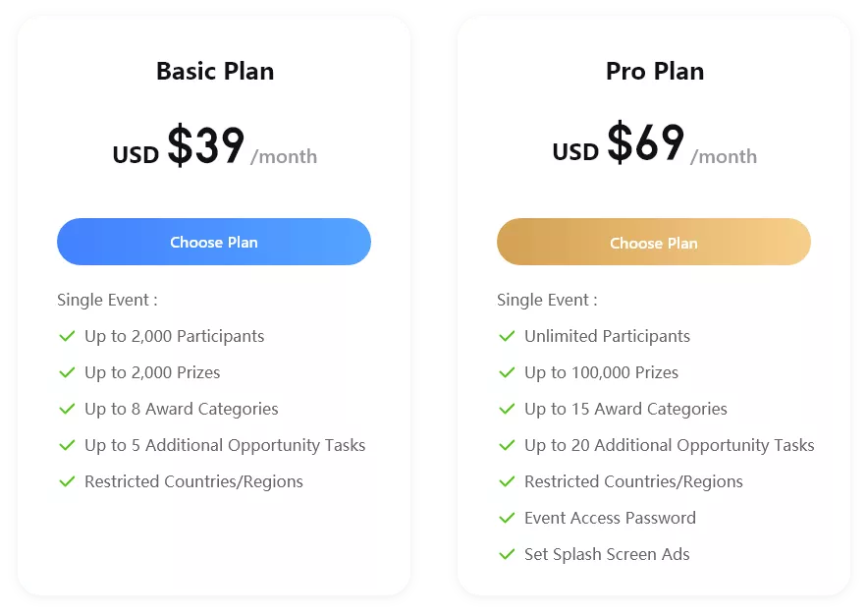The height and width of the screenshot is (615, 868).
Task: Click checkmark beside Up to 2,000 Prizes
Action: (x=67, y=372)
